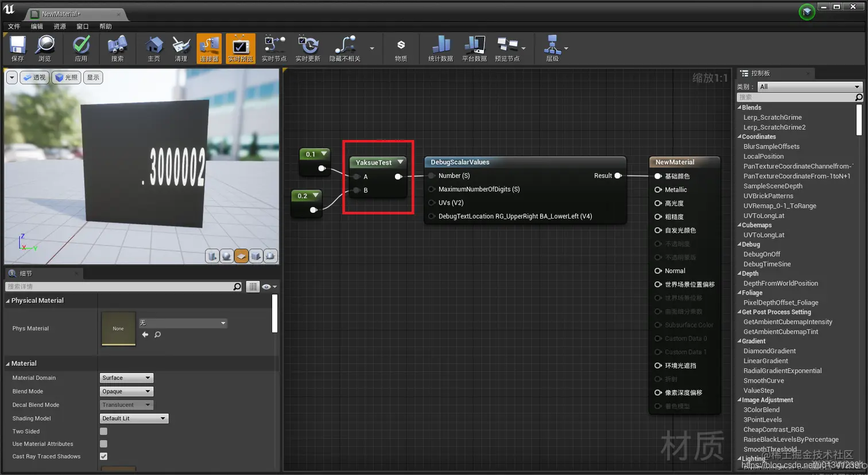This screenshot has height=475, width=868.
Task: Select Lerp_ScratchGrime in the palette list
Action: (x=772, y=117)
